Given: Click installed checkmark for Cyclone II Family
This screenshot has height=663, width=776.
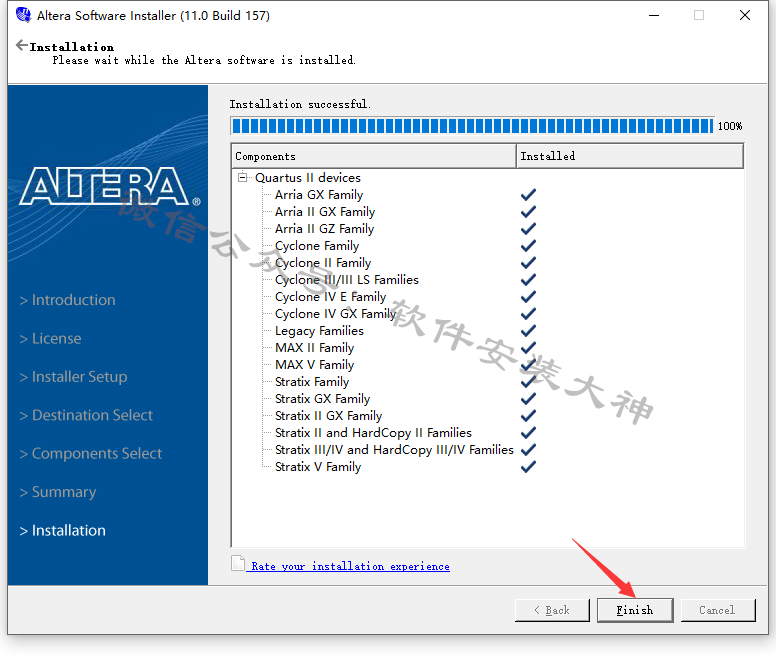Looking at the screenshot, I should pyautogui.click(x=528, y=263).
